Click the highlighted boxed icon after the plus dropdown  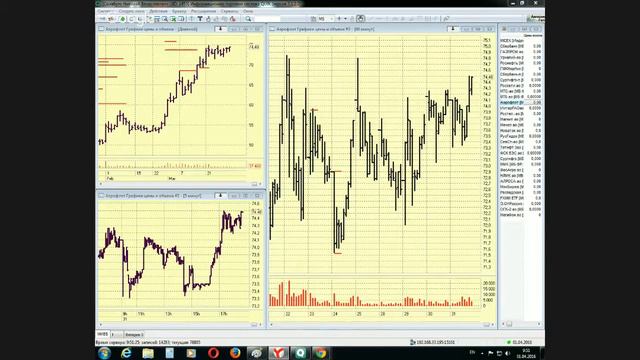(x=361, y=19)
